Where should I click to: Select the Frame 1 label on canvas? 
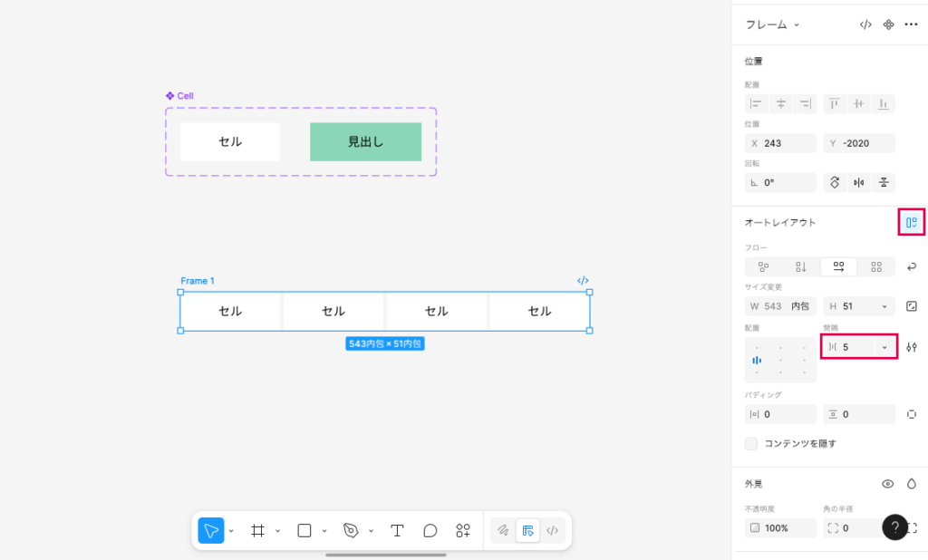(198, 281)
